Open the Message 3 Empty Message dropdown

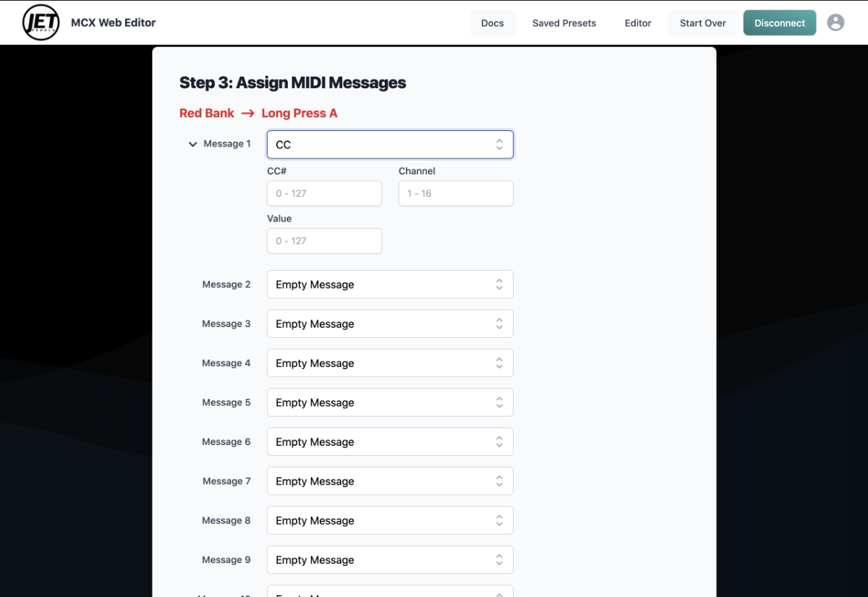tap(390, 323)
